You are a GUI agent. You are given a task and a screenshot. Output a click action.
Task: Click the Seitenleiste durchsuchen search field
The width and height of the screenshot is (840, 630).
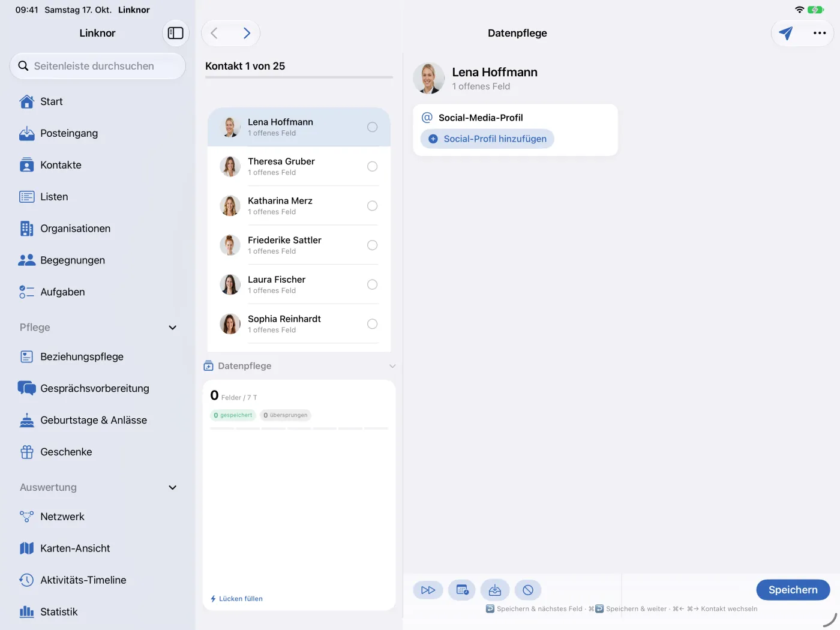(98, 66)
